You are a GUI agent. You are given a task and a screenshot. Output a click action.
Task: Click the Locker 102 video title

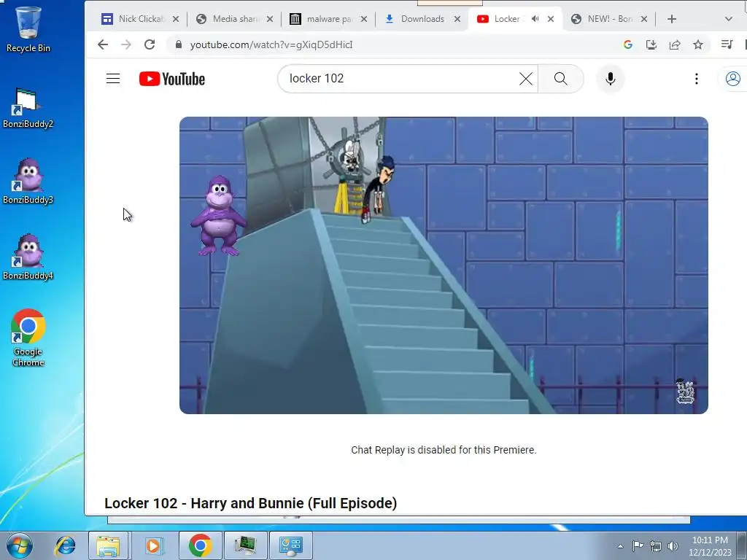click(251, 503)
